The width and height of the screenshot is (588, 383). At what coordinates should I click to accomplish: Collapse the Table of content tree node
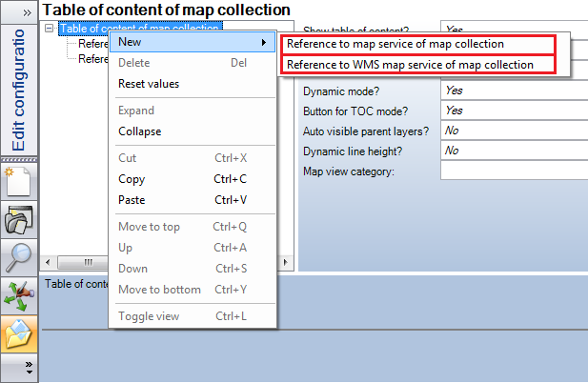(49, 29)
